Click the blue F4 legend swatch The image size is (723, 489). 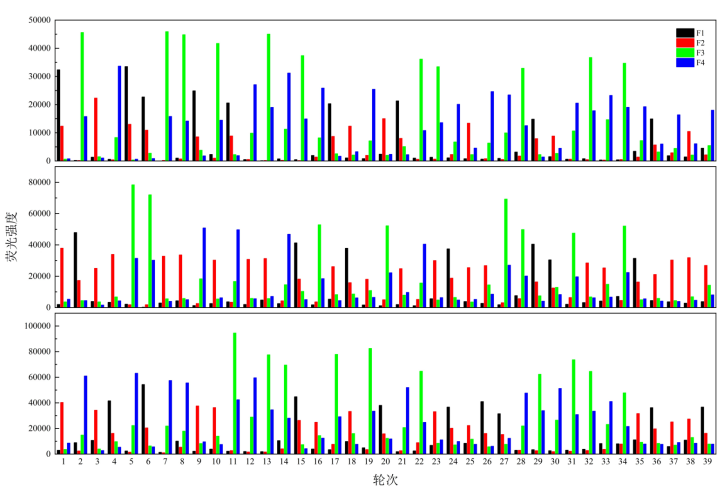tap(685, 63)
